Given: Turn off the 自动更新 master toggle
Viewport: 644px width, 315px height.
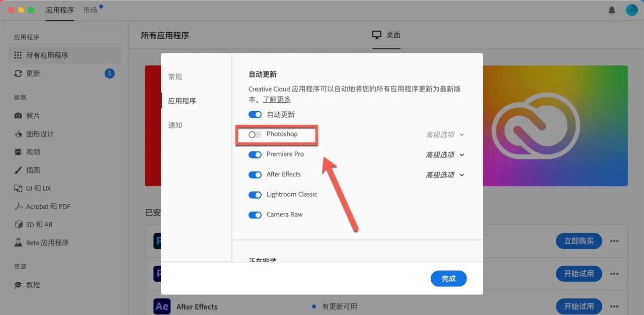Looking at the screenshot, I should [254, 114].
